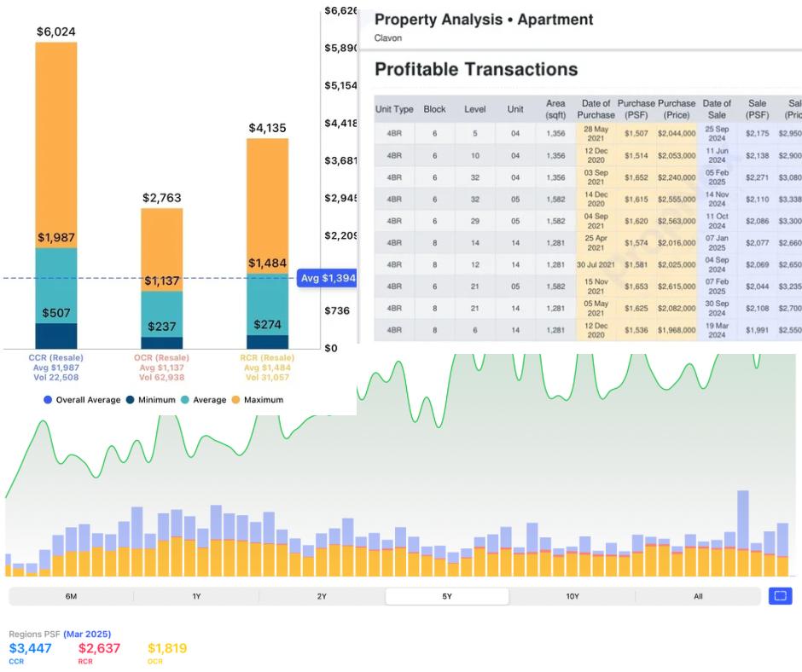
Task: Click the OCR (Resale) axis label
Action: [x=161, y=356]
